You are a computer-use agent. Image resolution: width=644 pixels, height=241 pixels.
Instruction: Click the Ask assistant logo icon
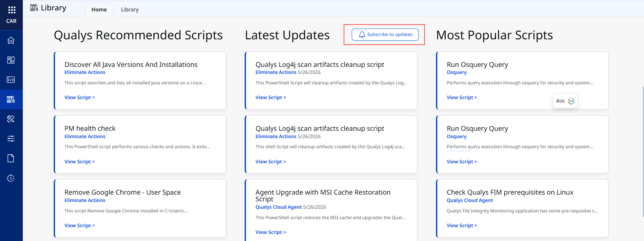(571, 101)
